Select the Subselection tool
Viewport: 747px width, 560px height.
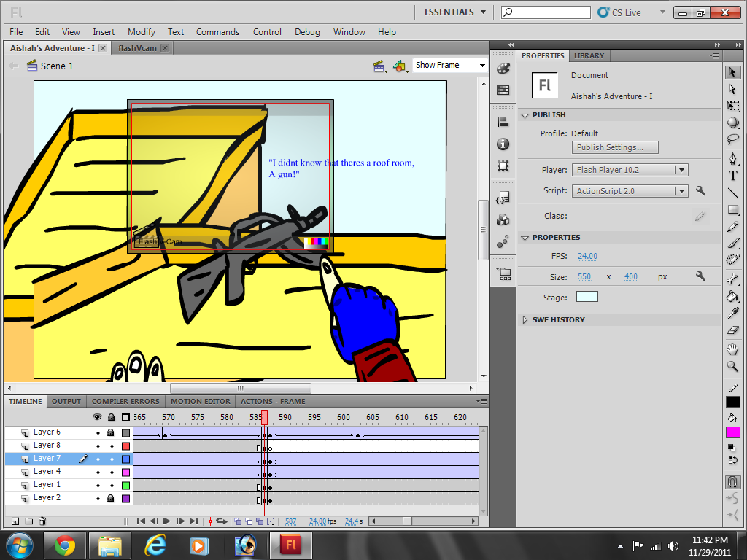tap(732, 89)
